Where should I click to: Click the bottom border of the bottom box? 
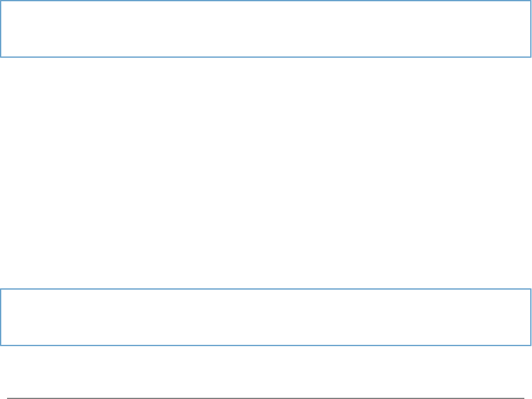(266, 345)
